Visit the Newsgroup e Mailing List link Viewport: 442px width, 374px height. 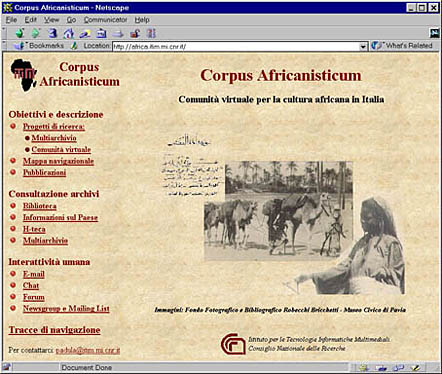[x=66, y=308]
